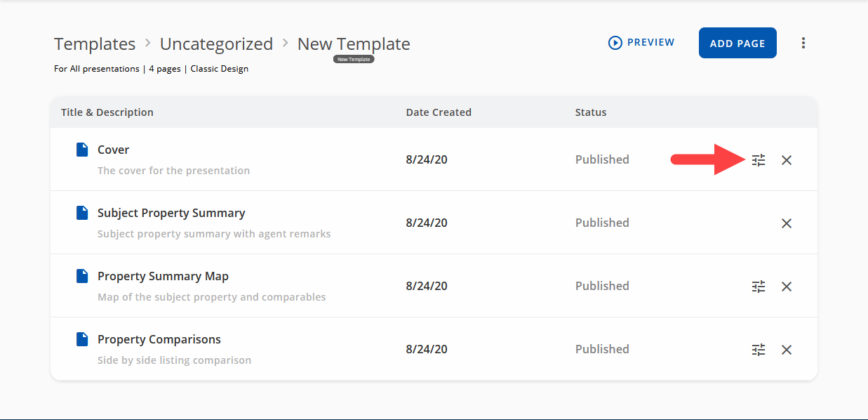Image resolution: width=868 pixels, height=420 pixels.
Task: Click the document icon beside Property Comparisons
Action: (81, 339)
